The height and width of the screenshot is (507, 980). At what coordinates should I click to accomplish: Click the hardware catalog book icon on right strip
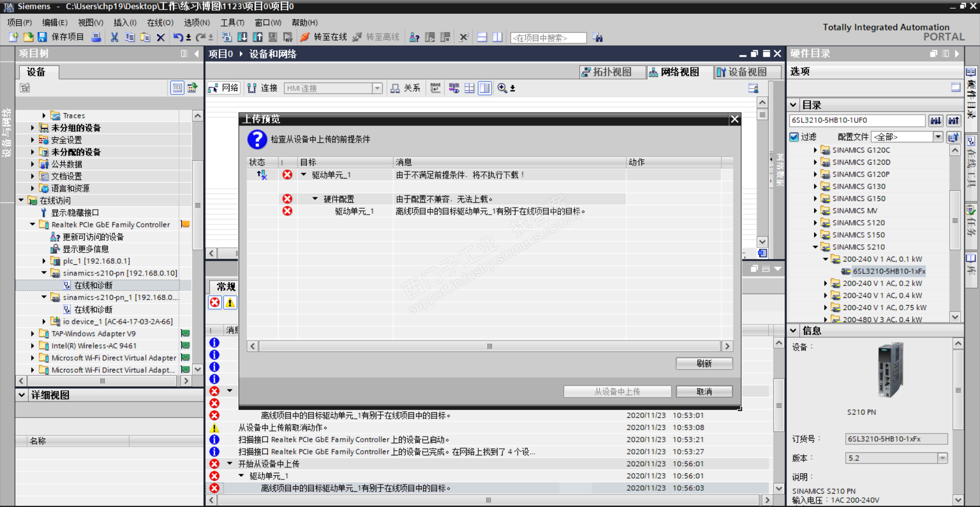pos(971,72)
